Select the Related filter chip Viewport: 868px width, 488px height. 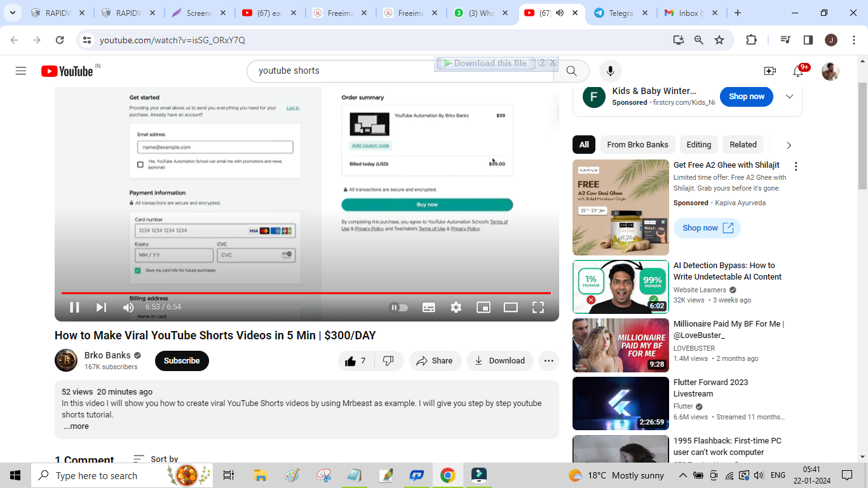[x=743, y=145]
